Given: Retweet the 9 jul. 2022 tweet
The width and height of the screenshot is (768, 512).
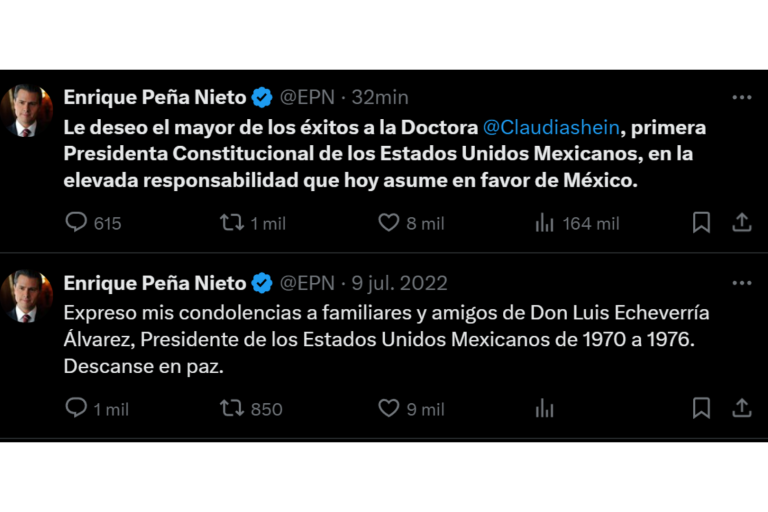Looking at the screenshot, I should click(x=232, y=408).
